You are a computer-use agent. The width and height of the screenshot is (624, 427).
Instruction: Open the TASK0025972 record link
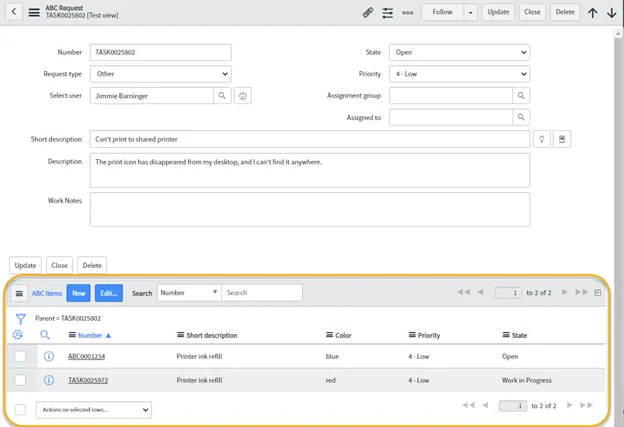pos(88,380)
